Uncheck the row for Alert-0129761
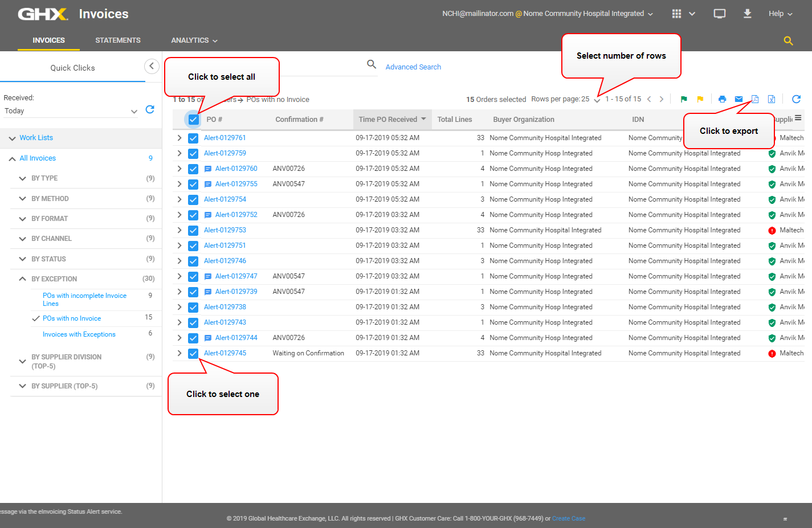Viewport: 812px width, 528px height. [x=193, y=138]
